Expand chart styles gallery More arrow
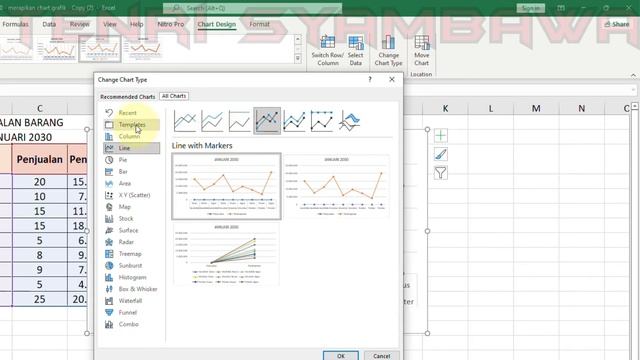This screenshot has height=360, width=640. pyautogui.click(x=298, y=59)
